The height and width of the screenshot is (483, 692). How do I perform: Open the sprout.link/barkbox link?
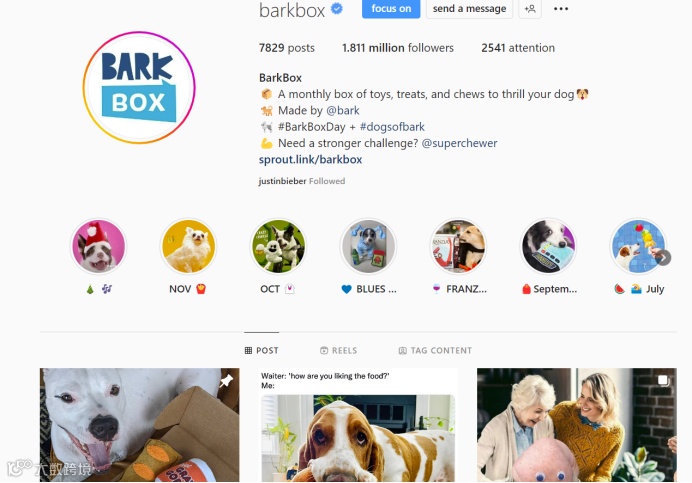coord(310,159)
